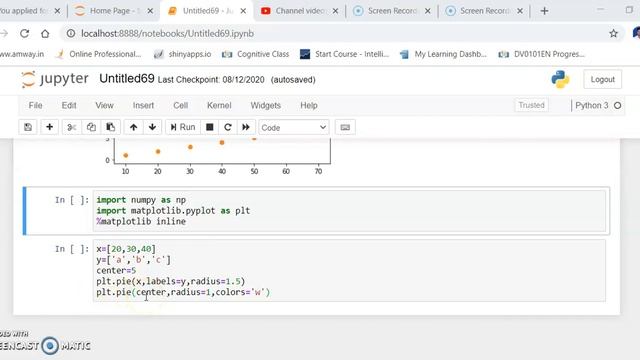Open the View menu
640x360 pixels.
click(104, 105)
